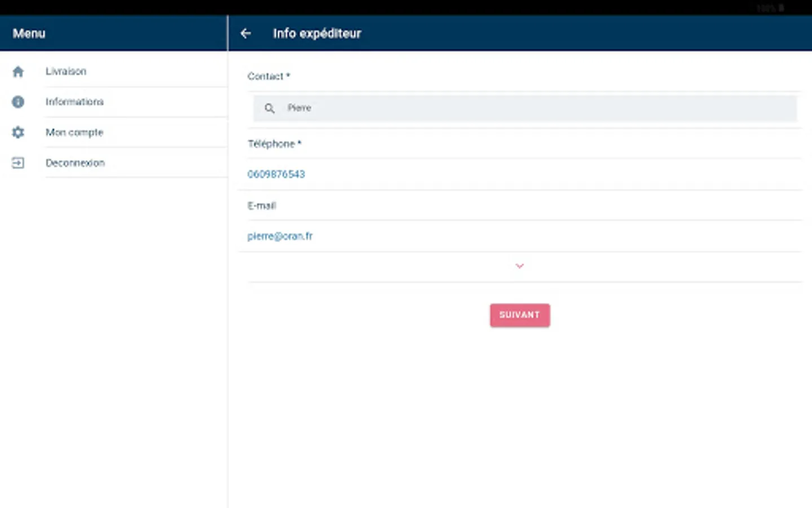The width and height of the screenshot is (812, 508).
Task: Focus the Contact search field containing Pierre
Action: tap(525, 108)
